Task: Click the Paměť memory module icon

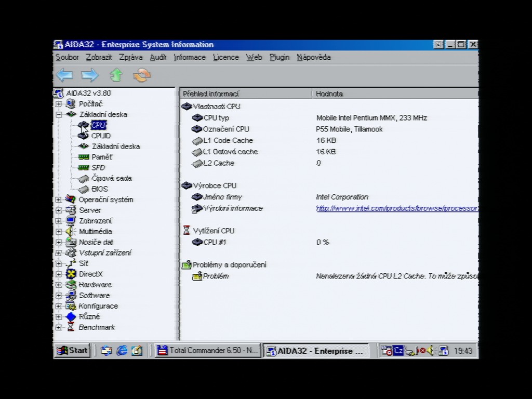Action: pyautogui.click(x=84, y=157)
